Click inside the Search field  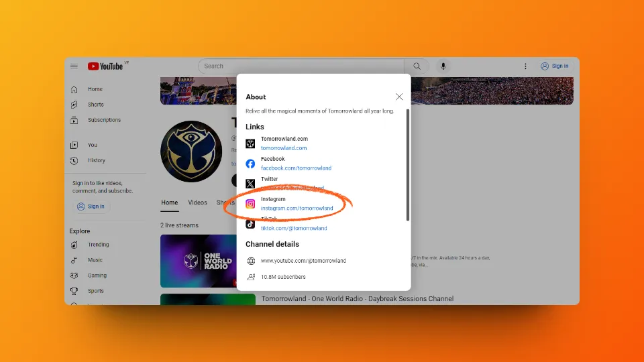[302, 66]
